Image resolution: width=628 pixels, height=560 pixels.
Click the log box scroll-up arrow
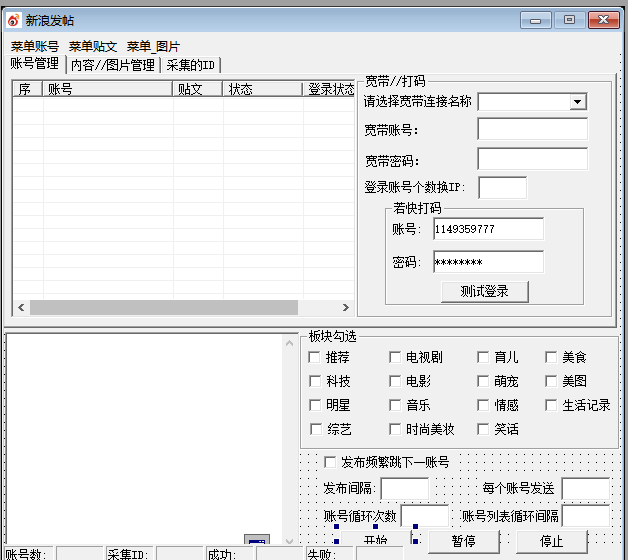click(289, 343)
